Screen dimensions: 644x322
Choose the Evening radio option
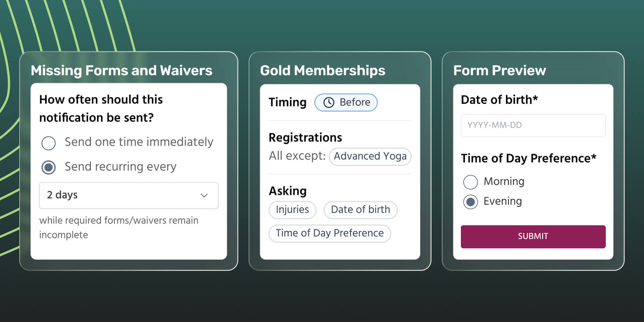pyautogui.click(x=471, y=202)
